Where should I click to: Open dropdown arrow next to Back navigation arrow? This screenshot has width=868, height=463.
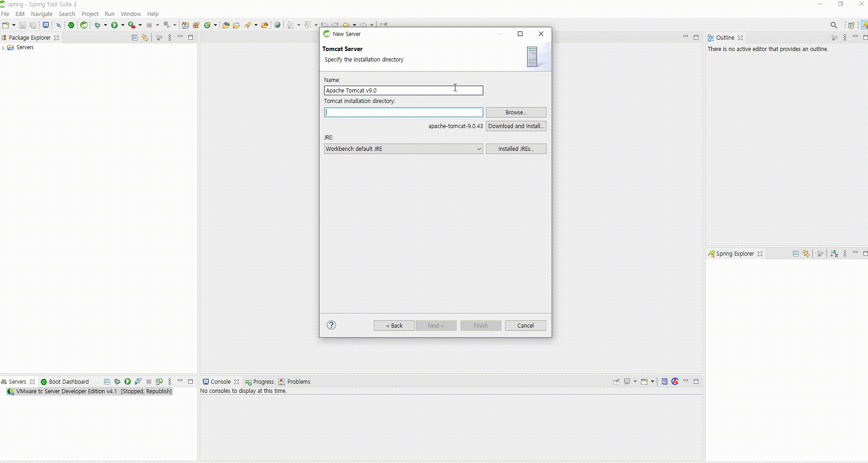(x=354, y=25)
